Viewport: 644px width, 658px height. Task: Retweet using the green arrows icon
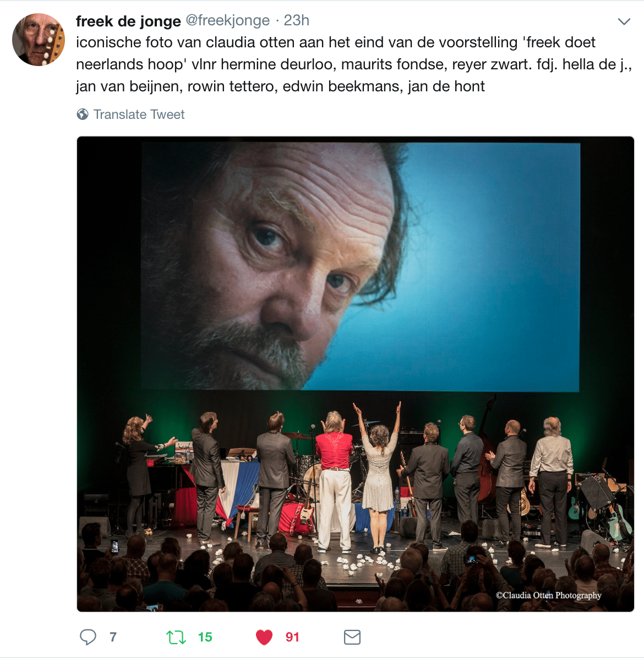click(176, 637)
